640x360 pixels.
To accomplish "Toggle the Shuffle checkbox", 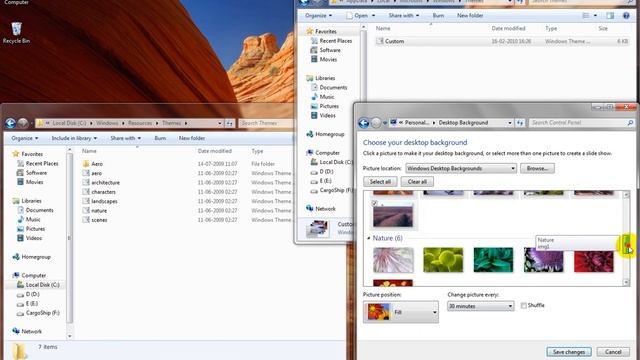I will click(524, 305).
